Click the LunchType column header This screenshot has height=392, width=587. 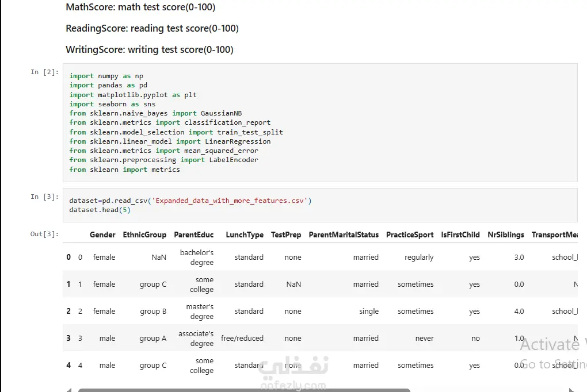pos(245,235)
